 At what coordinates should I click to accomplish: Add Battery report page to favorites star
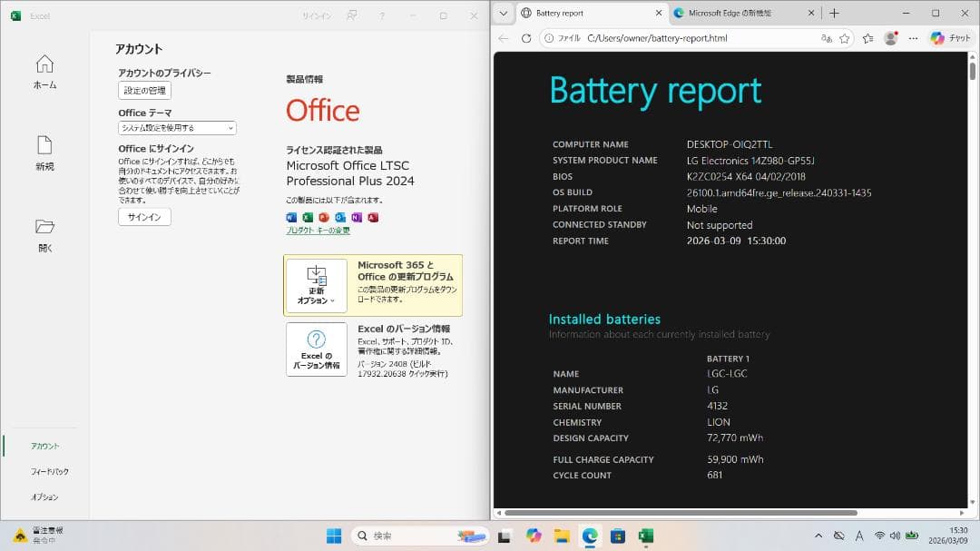(x=845, y=38)
